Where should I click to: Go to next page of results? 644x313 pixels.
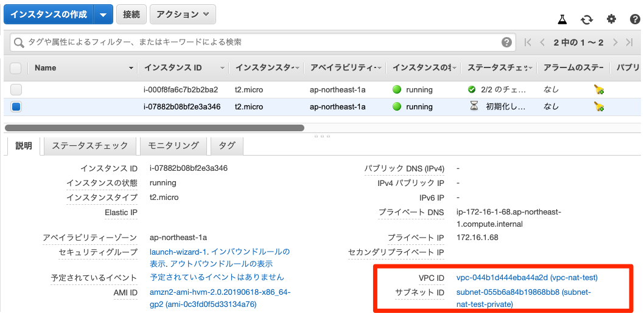[615, 43]
